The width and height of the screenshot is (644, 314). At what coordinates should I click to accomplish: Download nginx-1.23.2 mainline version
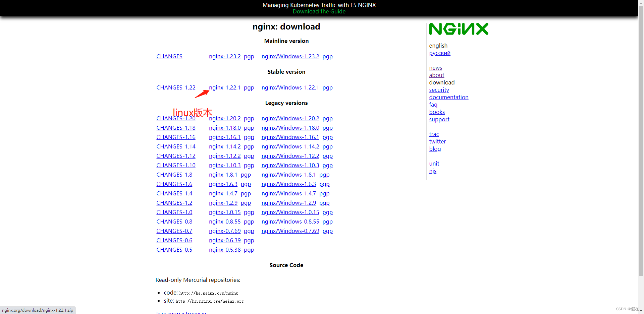pyautogui.click(x=225, y=56)
